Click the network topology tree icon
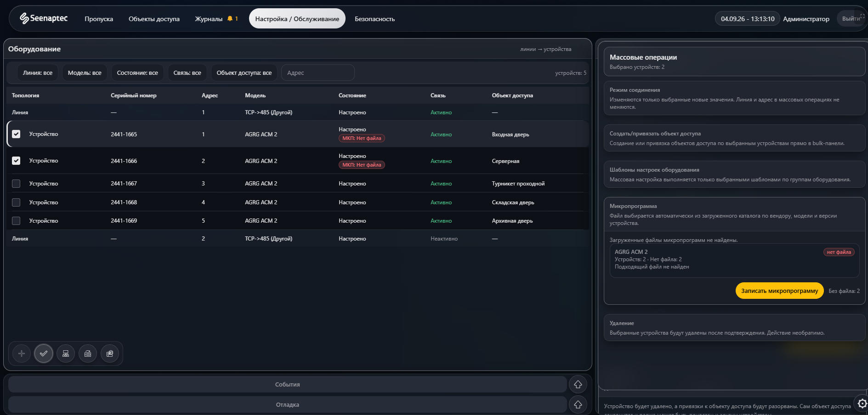This screenshot has height=415, width=868. pos(66,353)
